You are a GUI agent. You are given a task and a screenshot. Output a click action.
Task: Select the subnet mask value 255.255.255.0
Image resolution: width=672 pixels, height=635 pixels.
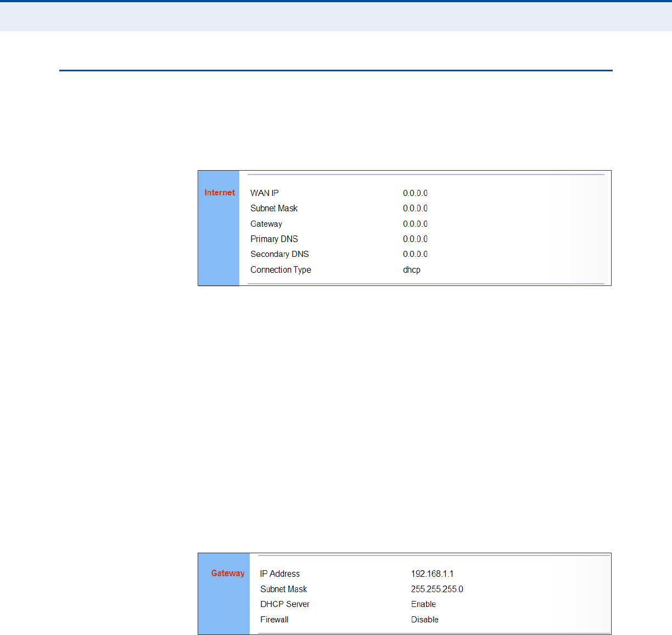pyautogui.click(x=437, y=589)
